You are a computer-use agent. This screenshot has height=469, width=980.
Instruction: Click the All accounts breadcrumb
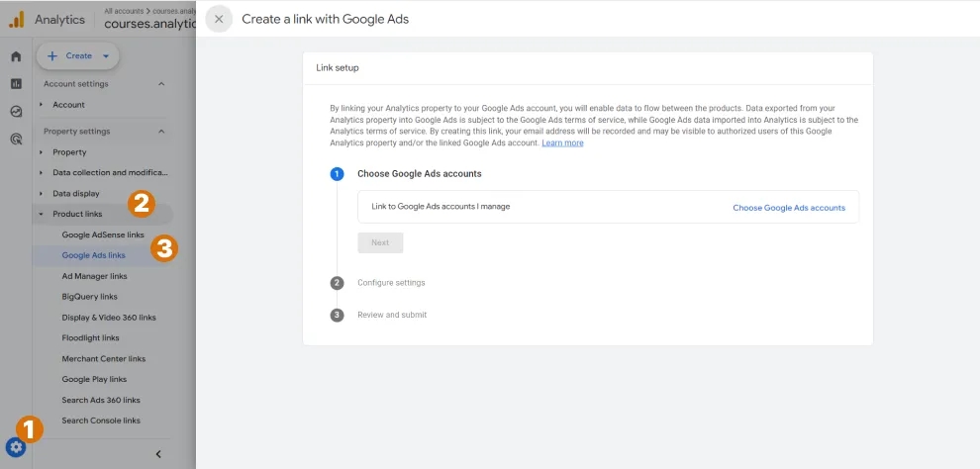pyautogui.click(x=123, y=11)
